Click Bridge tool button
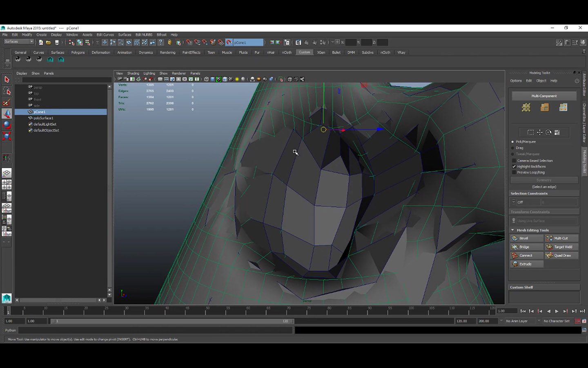Screen dimensions: 588x368 (x=527, y=247)
